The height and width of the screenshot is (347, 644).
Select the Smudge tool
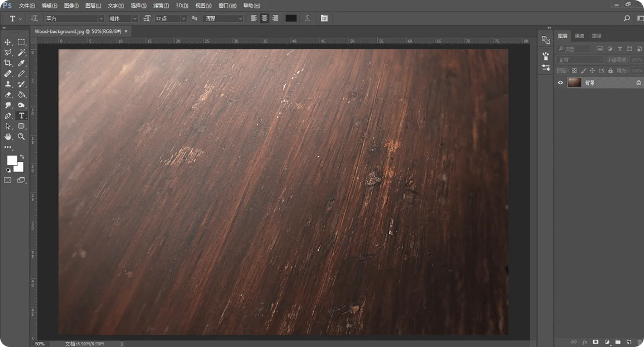pyautogui.click(x=8, y=105)
